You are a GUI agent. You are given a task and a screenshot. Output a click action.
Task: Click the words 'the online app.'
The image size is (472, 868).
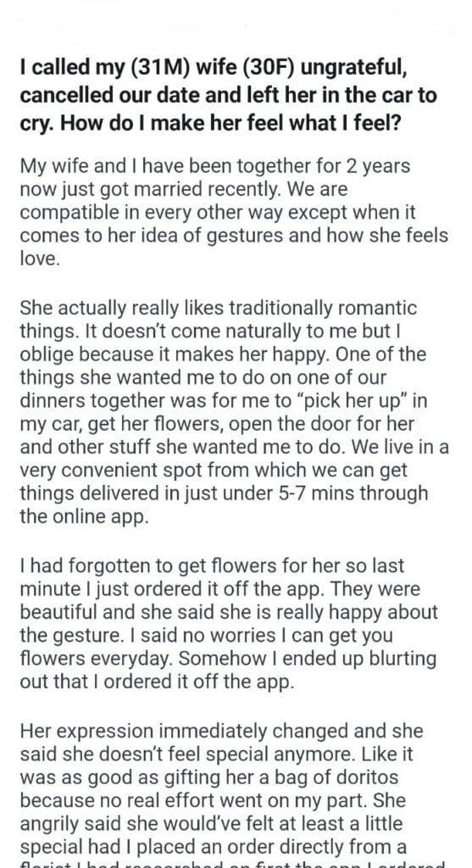click(x=85, y=516)
